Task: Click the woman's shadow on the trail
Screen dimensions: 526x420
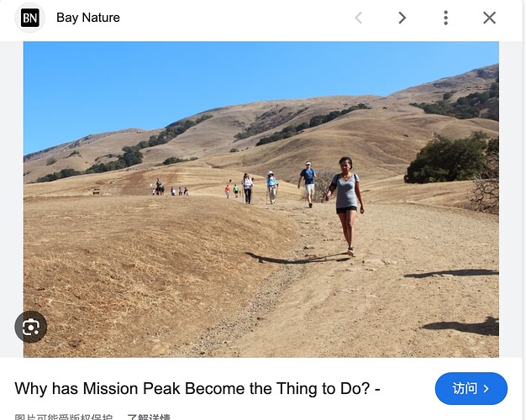Action: pos(297,259)
